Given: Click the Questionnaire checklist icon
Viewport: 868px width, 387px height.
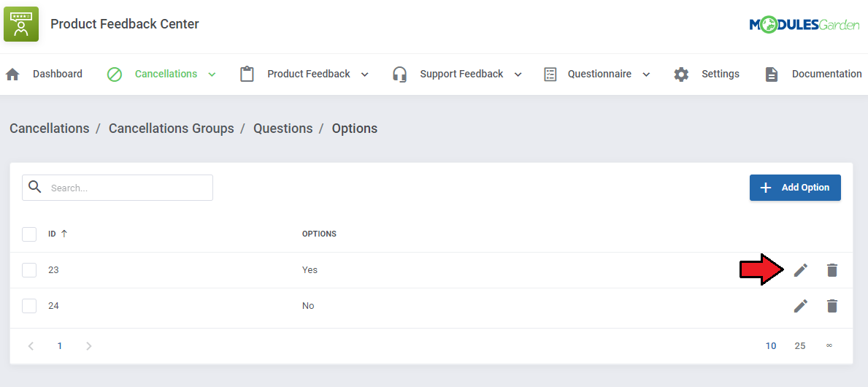Looking at the screenshot, I should 550,74.
